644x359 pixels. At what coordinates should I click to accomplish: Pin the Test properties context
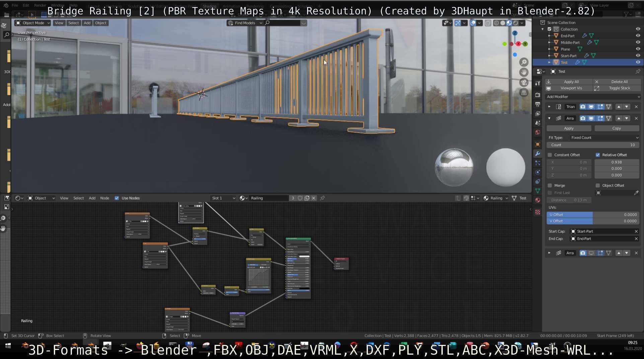point(638,72)
